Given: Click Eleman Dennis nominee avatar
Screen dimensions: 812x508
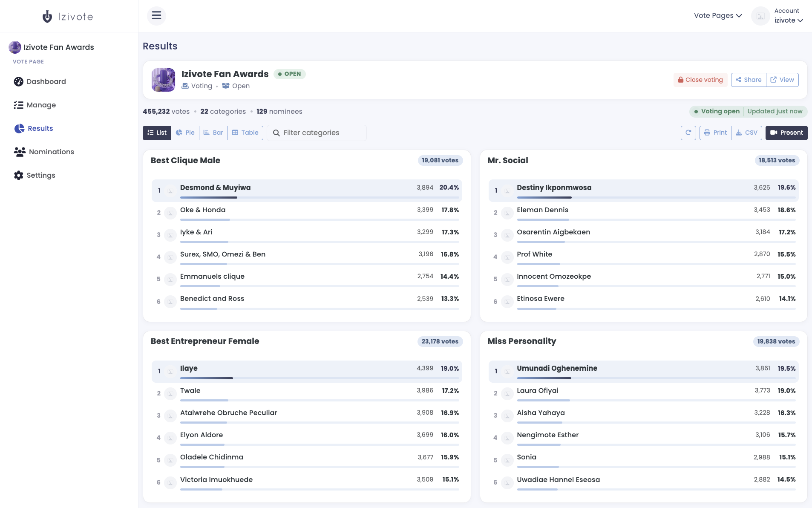Looking at the screenshot, I should coord(507,213).
